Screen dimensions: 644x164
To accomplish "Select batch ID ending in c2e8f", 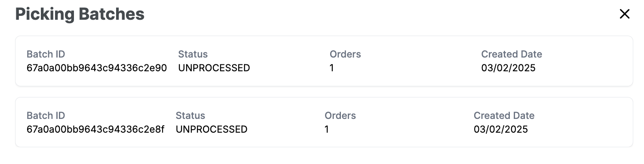I will 95,129.
